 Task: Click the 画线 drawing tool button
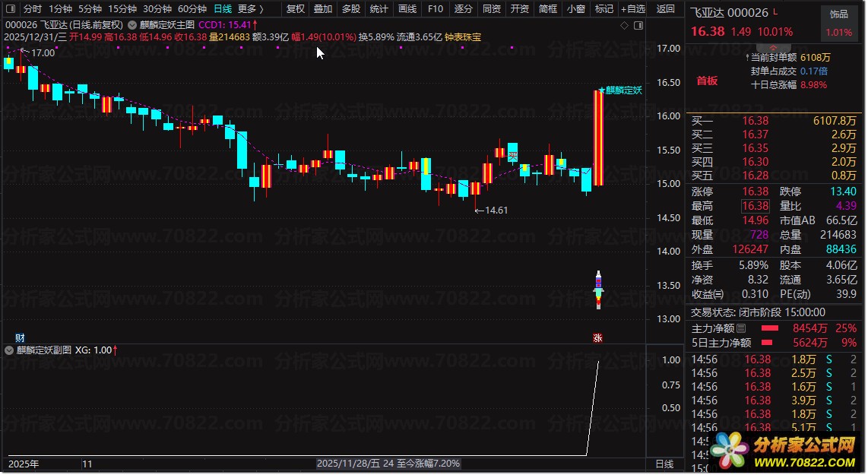point(407,9)
